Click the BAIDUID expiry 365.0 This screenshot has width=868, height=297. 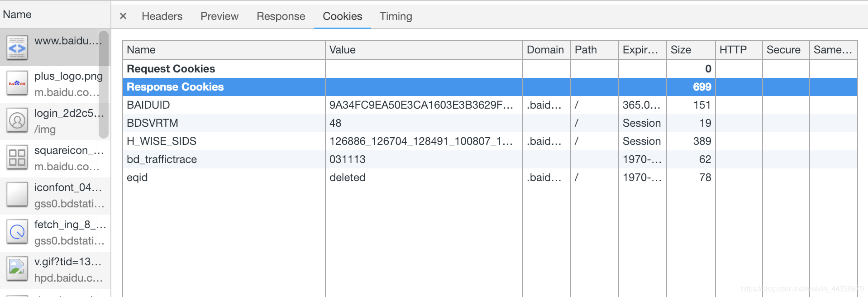click(x=642, y=105)
